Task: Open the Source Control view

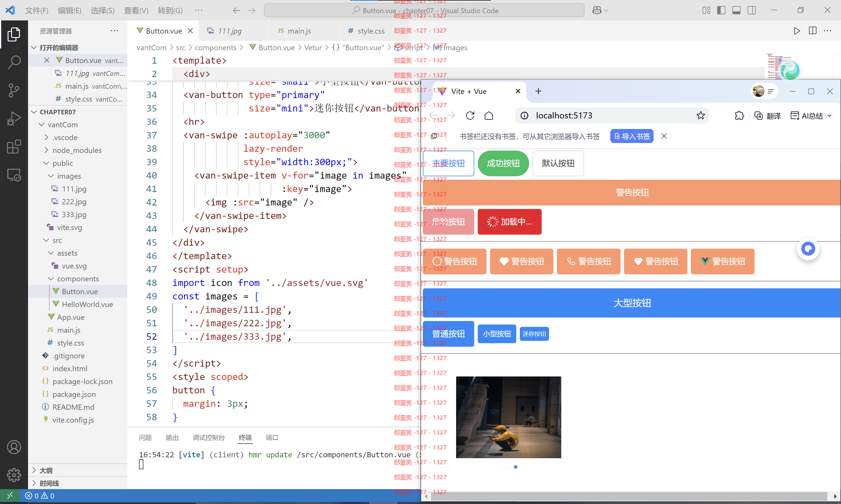Action: [14, 90]
